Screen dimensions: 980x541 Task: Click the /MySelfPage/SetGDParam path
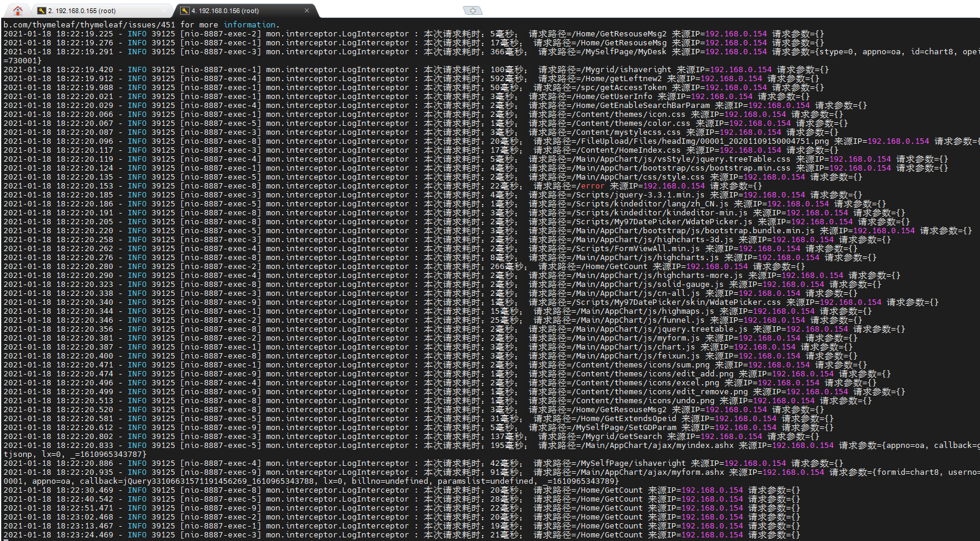pos(625,428)
